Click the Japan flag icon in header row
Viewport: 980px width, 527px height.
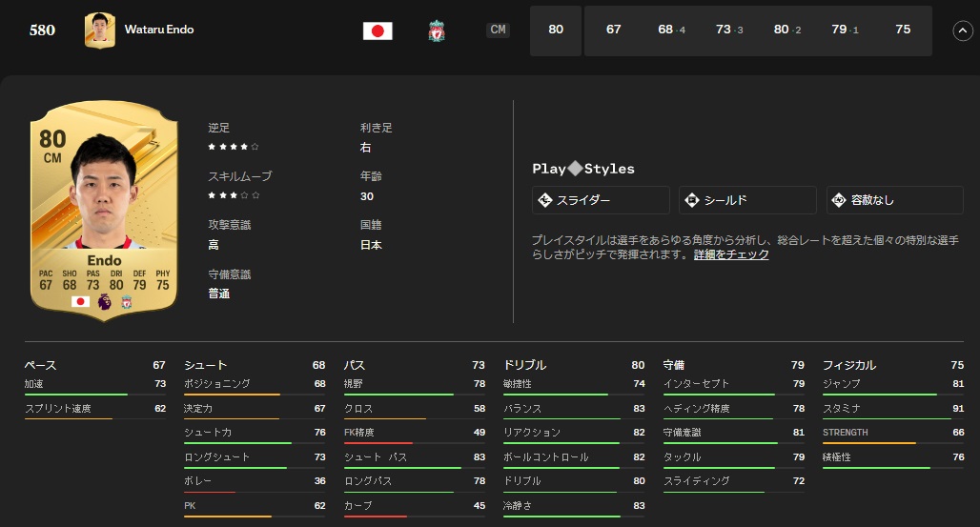(378, 30)
